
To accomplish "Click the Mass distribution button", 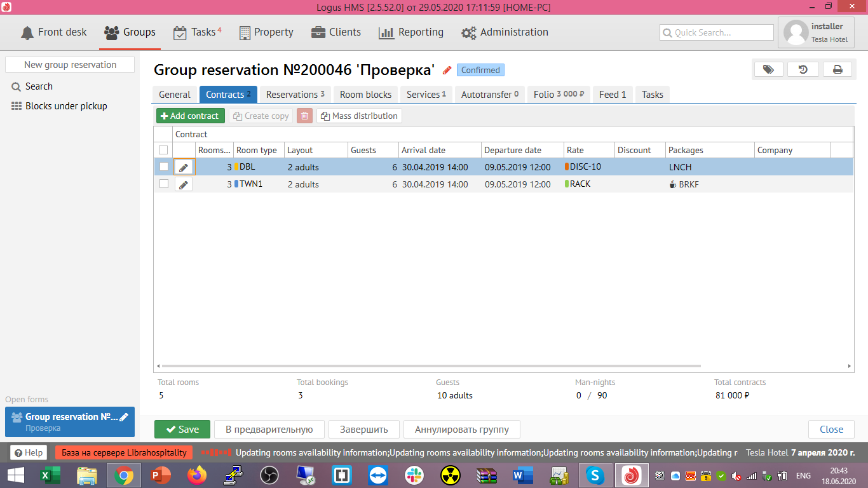I will click(359, 116).
